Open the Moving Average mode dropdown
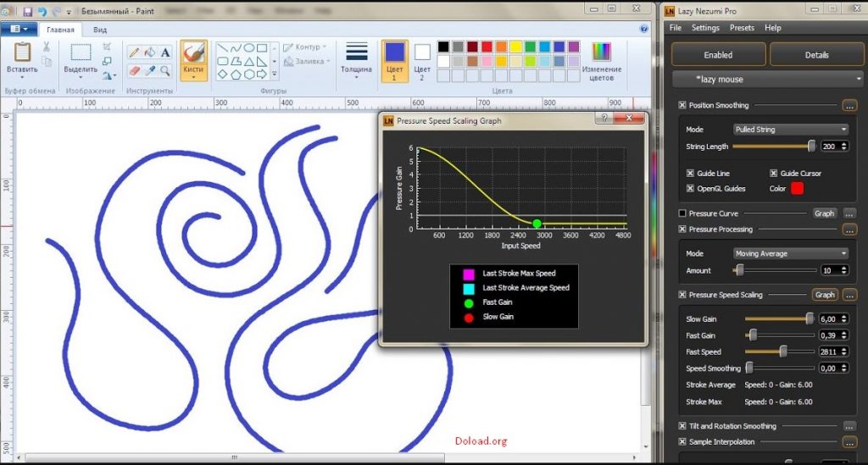868x465 pixels. 791,253
